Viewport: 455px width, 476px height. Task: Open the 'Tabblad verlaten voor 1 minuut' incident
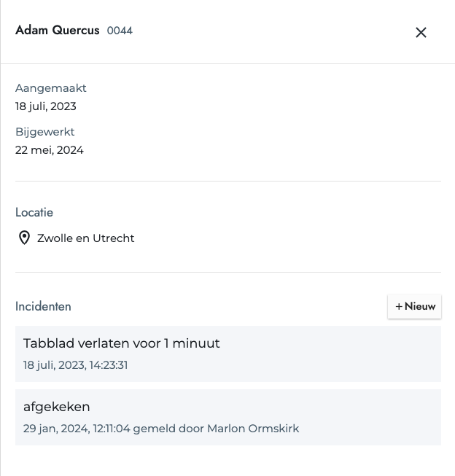point(228,354)
